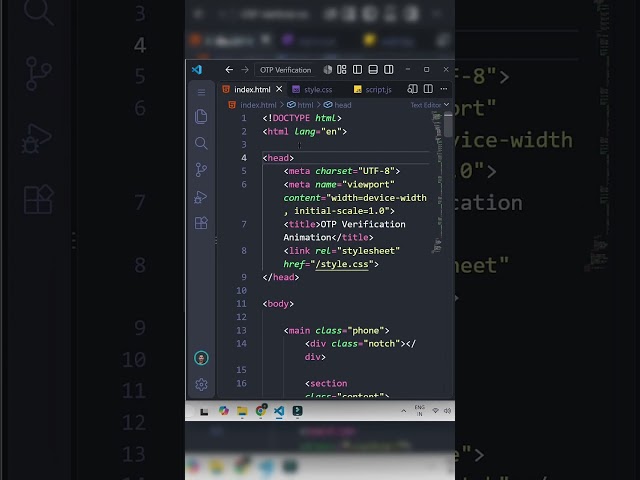The height and width of the screenshot is (480, 640).
Task: Split the editor to the right
Action: (428, 89)
